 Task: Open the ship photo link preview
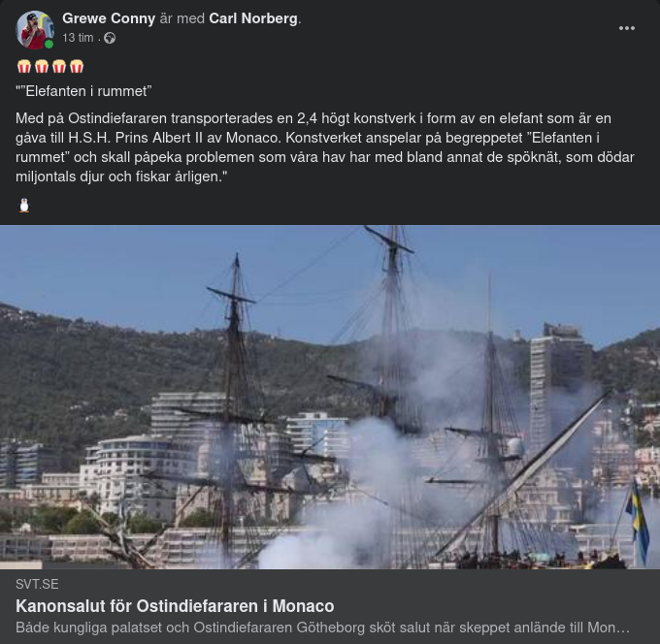pos(330,397)
